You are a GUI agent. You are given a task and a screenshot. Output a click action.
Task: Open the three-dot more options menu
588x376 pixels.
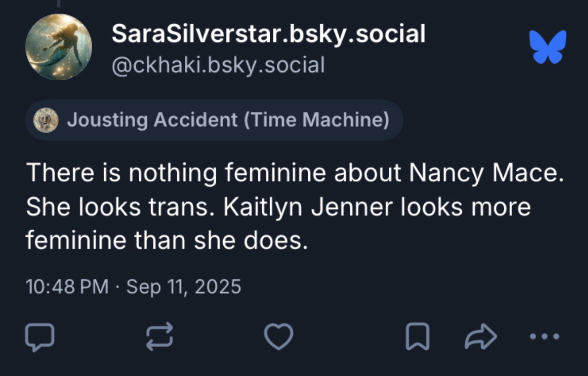[x=544, y=337]
